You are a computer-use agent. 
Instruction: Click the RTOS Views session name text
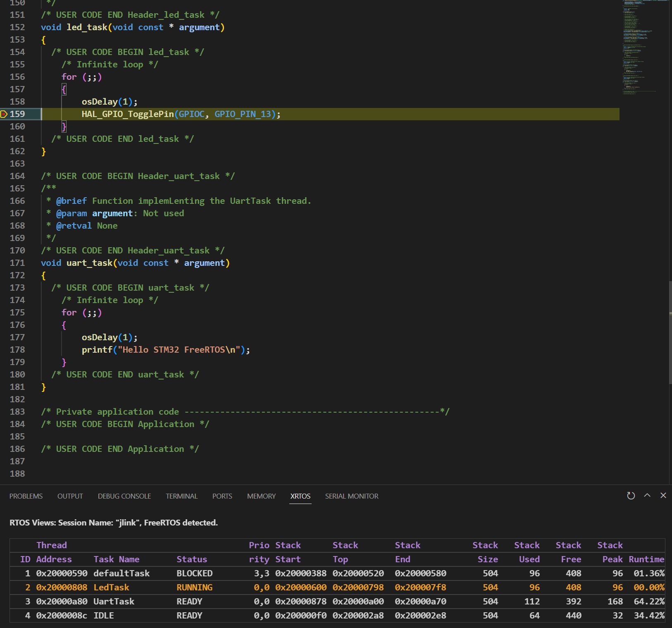click(x=114, y=523)
